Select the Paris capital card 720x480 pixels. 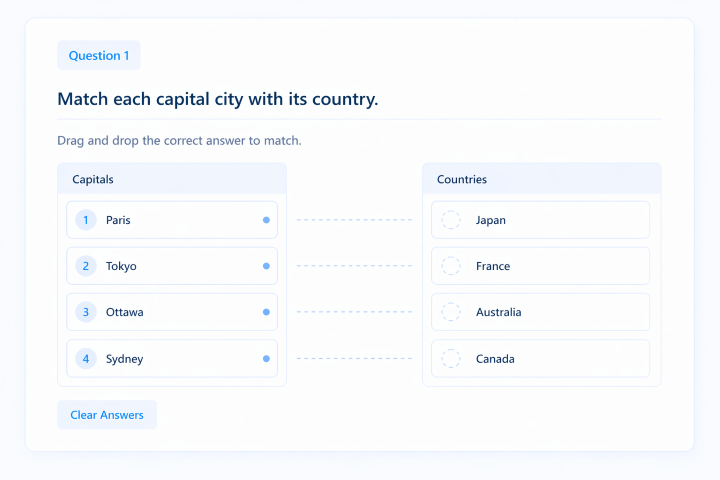click(x=172, y=220)
